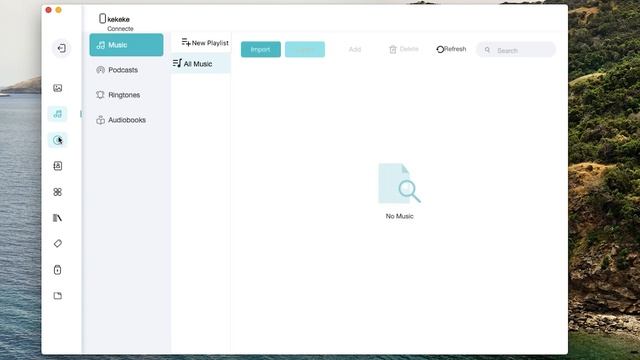Click the Refresh label

click(x=455, y=49)
